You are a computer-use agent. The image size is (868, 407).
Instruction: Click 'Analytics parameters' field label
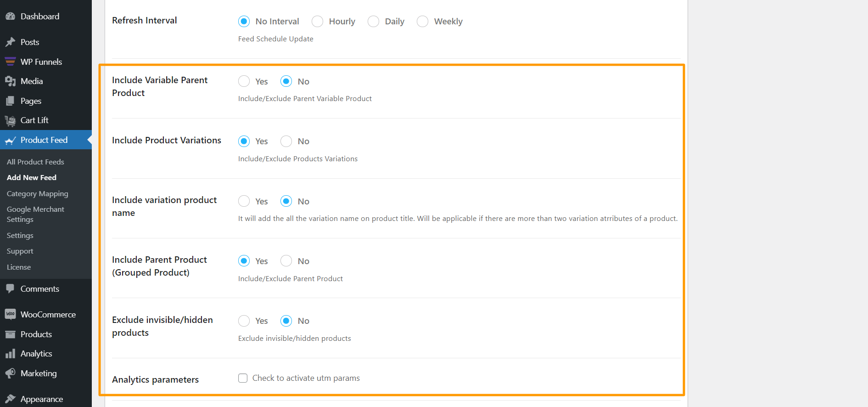click(155, 380)
